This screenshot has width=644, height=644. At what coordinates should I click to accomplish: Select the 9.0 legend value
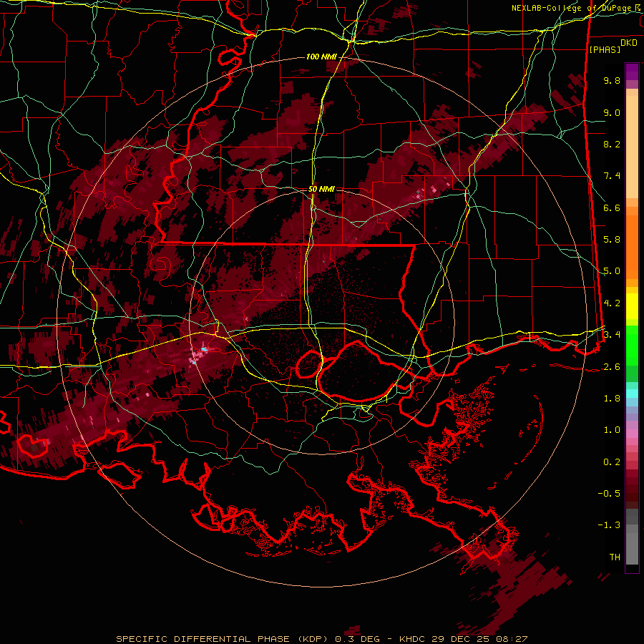612,112
